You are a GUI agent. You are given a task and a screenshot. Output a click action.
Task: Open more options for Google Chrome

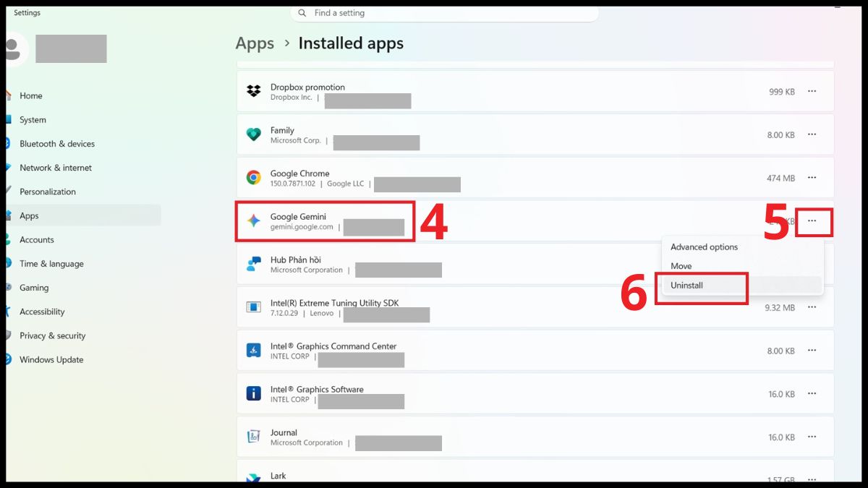812,178
